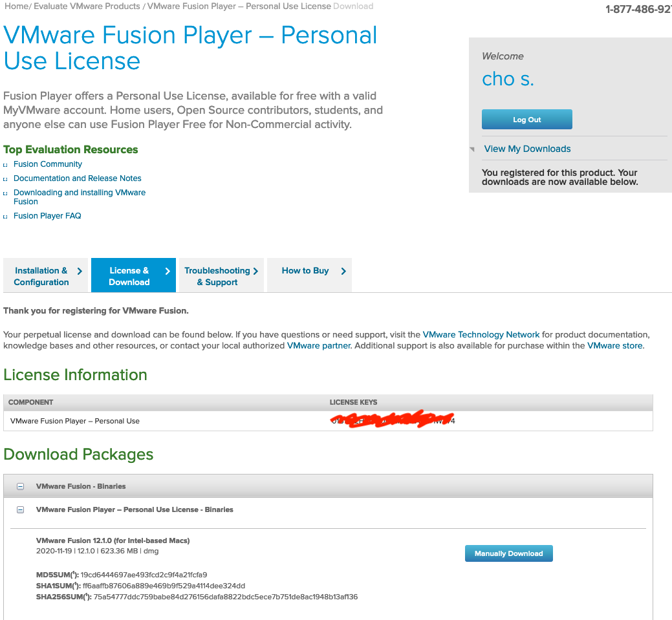
Task: Click the LICENSE KEYS column header
Action: click(x=353, y=402)
